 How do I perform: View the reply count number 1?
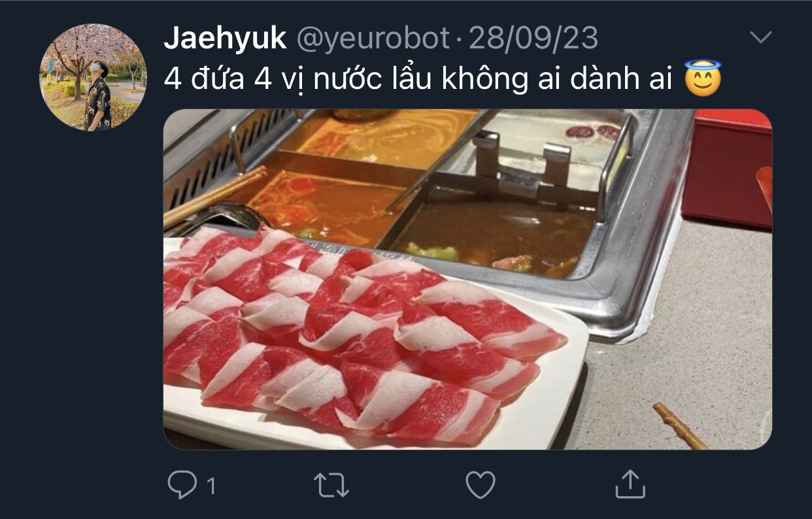coord(211,486)
